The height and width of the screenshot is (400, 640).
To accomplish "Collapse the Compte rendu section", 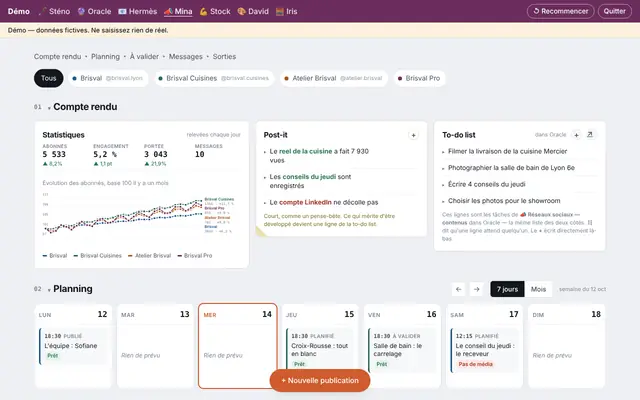I will 49,108.
